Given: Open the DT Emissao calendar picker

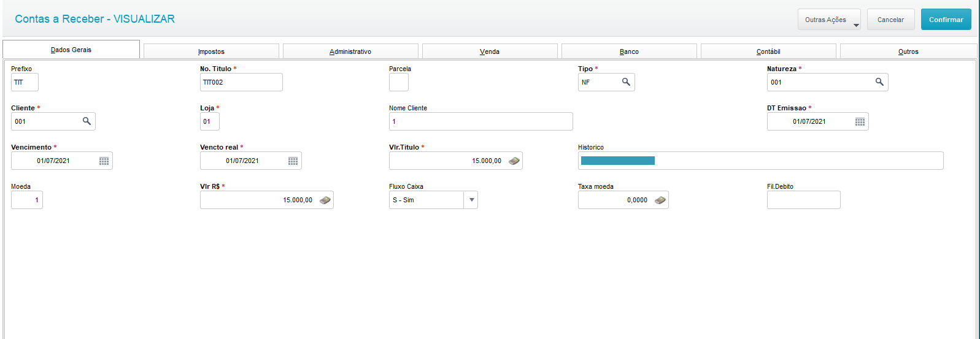Looking at the screenshot, I should (x=860, y=121).
